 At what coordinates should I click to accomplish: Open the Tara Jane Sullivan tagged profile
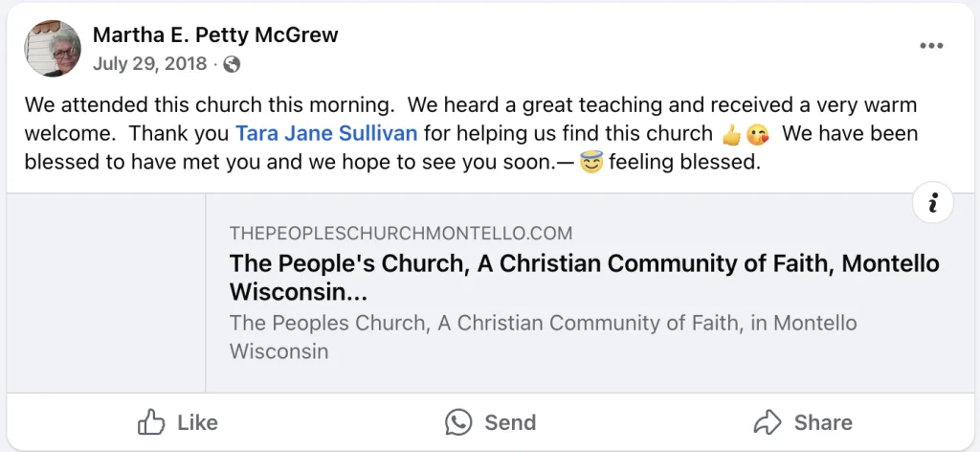pyautogui.click(x=326, y=133)
